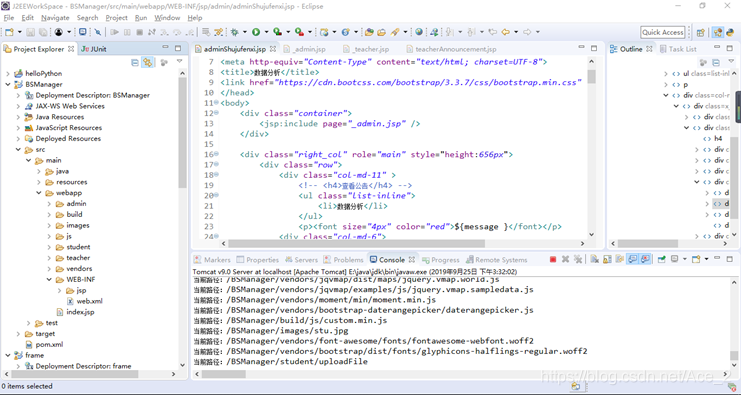Toggle Word Wrap in Console toolbar
The width and height of the screenshot is (741, 395).
(620, 259)
